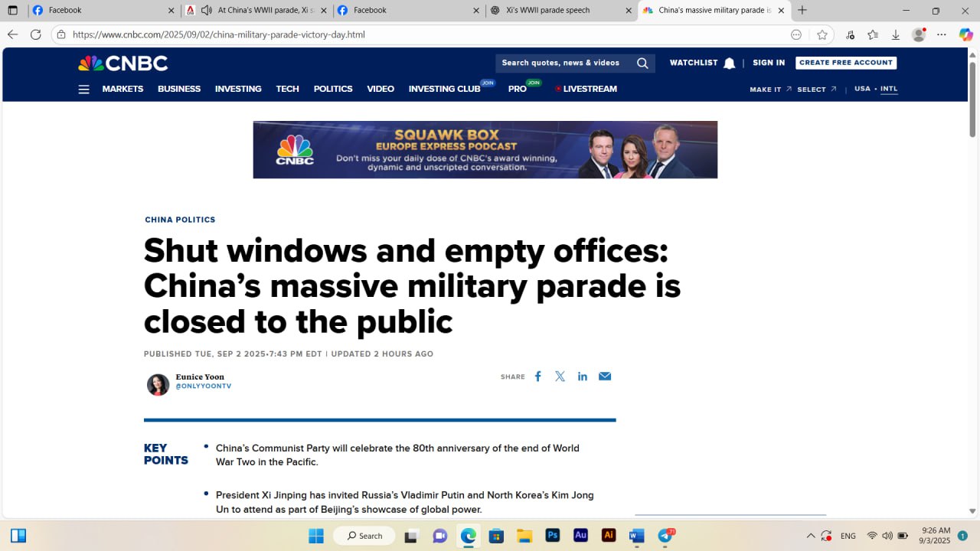The width and height of the screenshot is (980, 551).
Task: Open TECH menu
Action: [287, 89]
